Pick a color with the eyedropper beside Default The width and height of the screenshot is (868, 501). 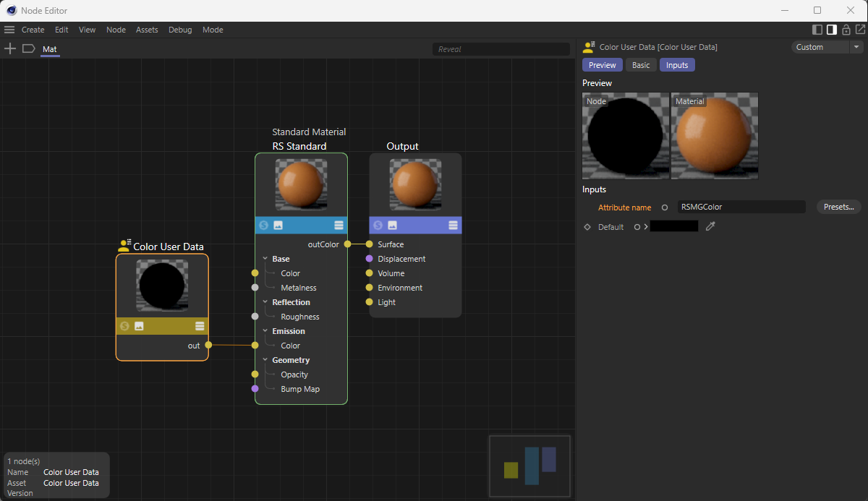(x=710, y=227)
